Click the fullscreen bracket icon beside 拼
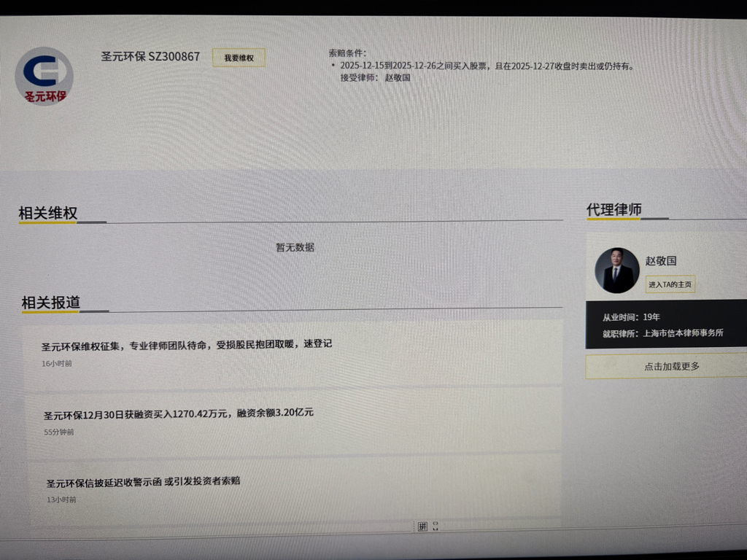The height and width of the screenshot is (560, 747). [436, 526]
